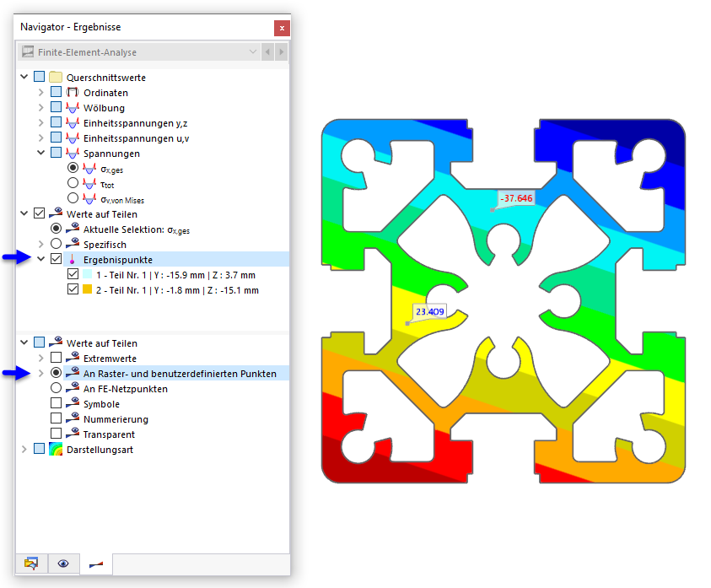The image size is (711, 588).
Task: Click the Darstellungsart rainbow icon
Action: click(56, 449)
